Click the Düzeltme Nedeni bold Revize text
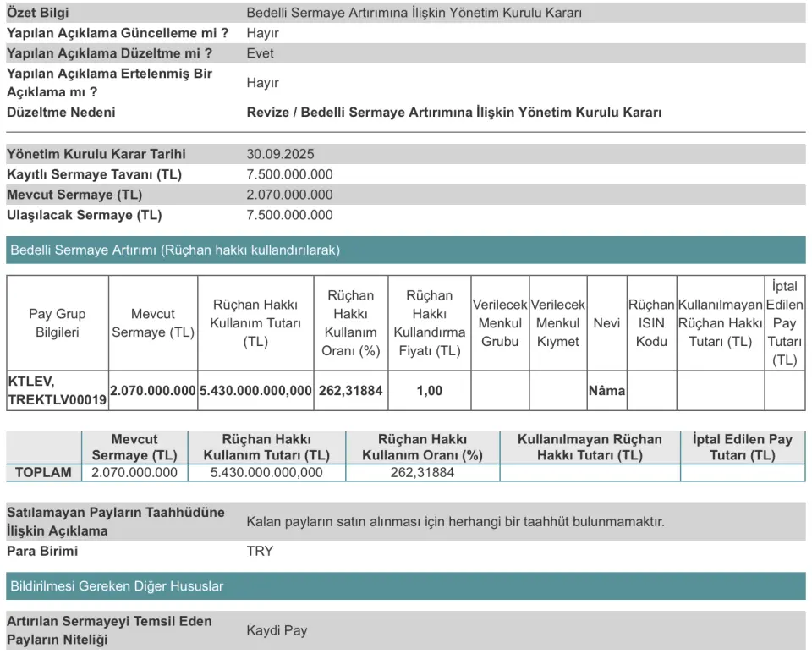Screen dimensions: 812x654 point(453,112)
